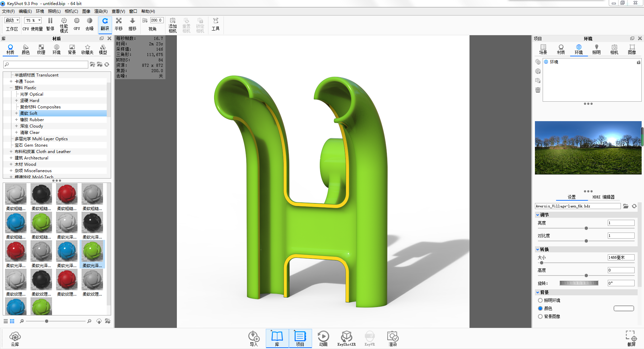
Task: Open the Favorites (收藏夹) library tab
Action: (x=87, y=49)
